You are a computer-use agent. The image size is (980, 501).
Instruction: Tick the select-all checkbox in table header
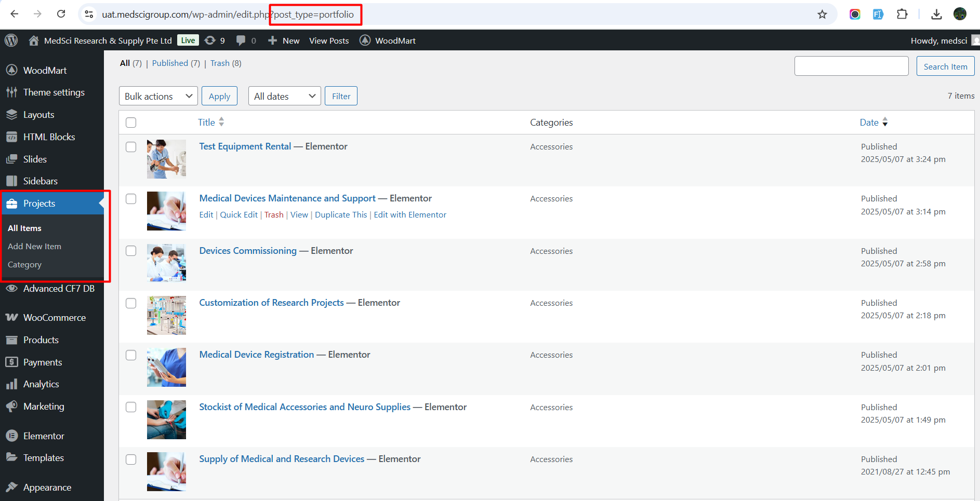tap(131, 123)
